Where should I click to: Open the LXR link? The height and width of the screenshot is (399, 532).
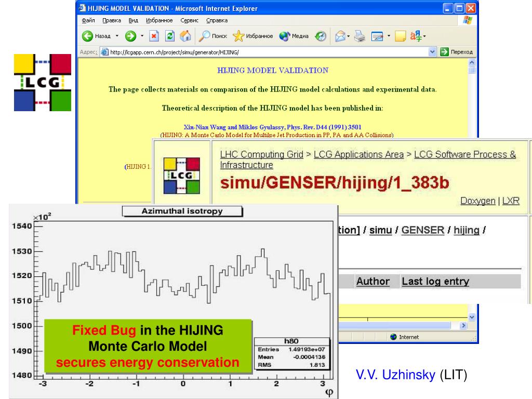[x=511, y=201]
